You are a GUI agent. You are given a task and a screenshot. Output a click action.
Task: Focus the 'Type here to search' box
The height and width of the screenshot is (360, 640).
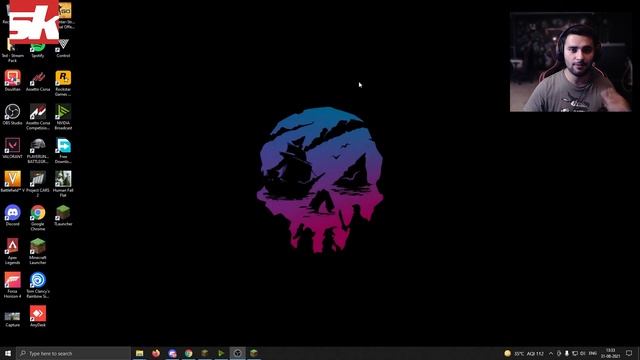click(73, 353)
